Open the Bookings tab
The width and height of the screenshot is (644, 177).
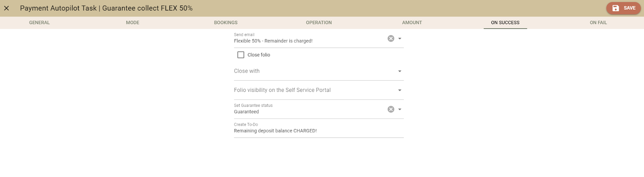pyautogui.click(x=226, y=23)
